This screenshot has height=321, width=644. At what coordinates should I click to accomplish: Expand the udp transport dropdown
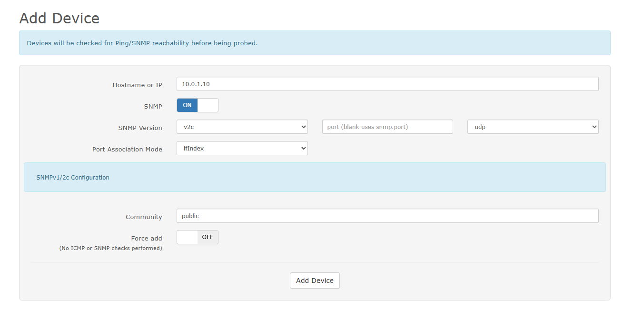(533, 127)
